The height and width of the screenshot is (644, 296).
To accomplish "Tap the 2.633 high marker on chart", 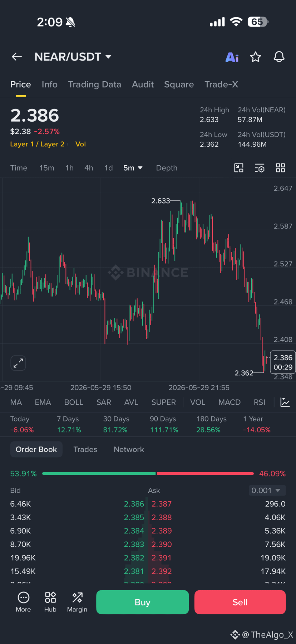I will pyautogui.click(x=161, y=201).
